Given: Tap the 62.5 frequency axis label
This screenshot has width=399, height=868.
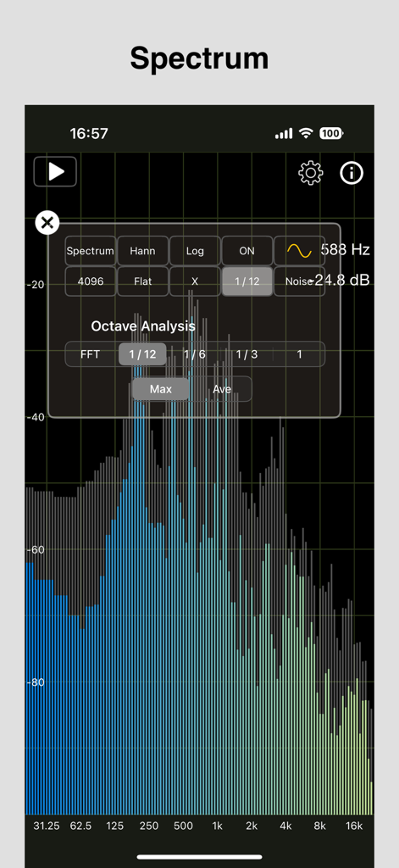Looking at the screenshot, I should coord(80,826).
